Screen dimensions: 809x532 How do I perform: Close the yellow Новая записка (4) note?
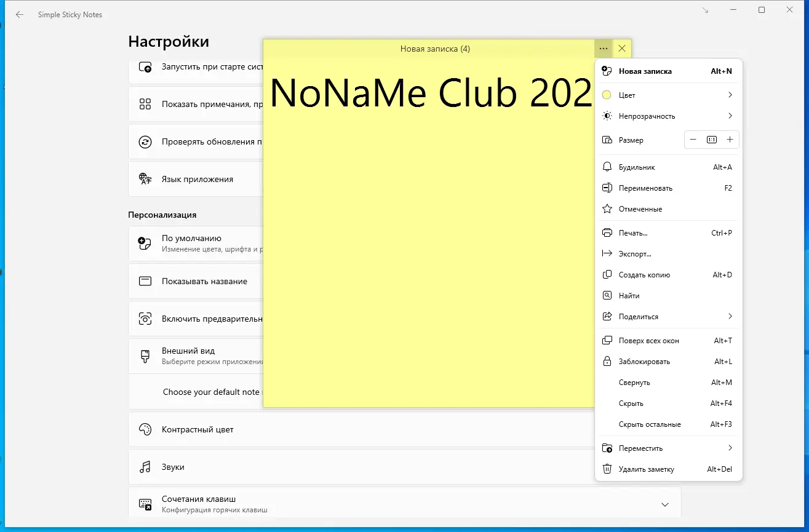(x=622, y=49)
